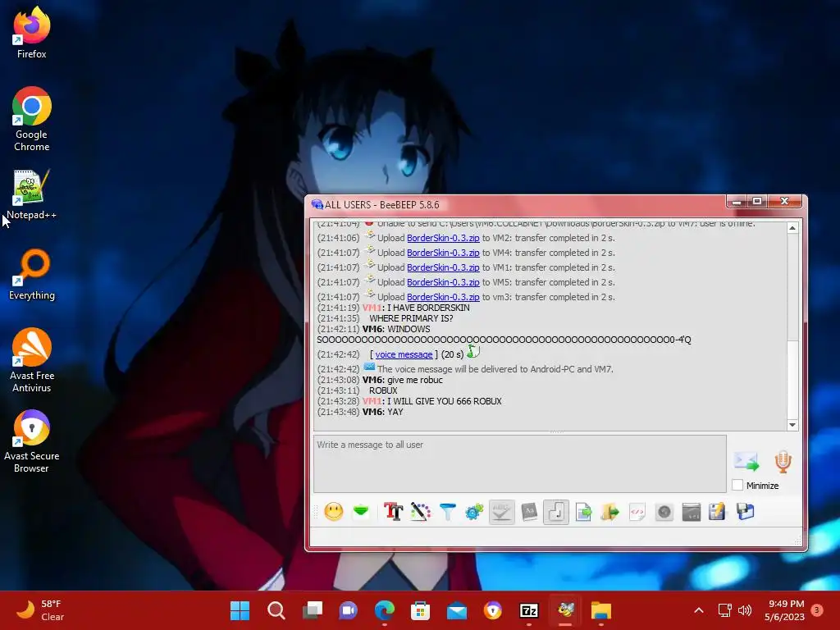
Task: Open BorderSkin-0.3.zip link sent to VM2
Action: pyautogui.click(x=443, y=238)
